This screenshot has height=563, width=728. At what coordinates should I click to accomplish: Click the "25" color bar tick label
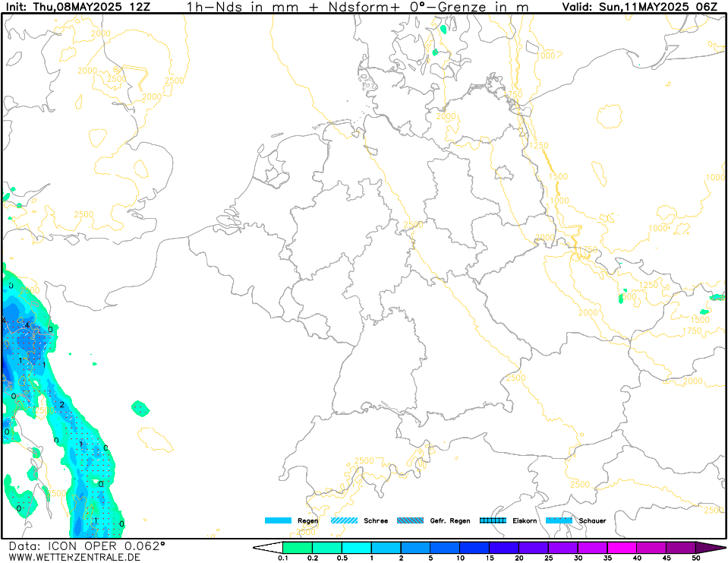pos(548,558)
